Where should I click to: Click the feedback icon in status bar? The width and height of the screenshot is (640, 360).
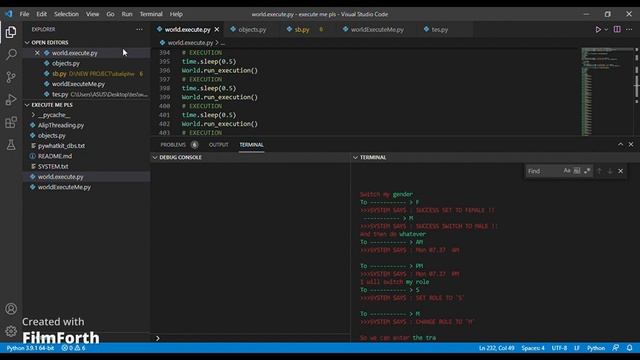(616, 348)
